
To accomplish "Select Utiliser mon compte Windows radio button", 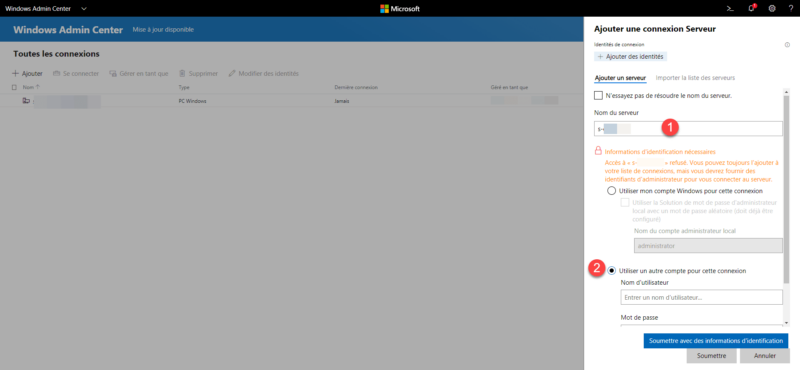I will click(611, 191).
